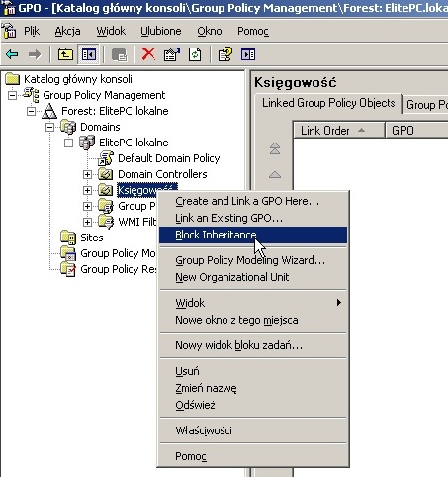Go back with the blue arrow
Image resolution: width=448 pixels, height=477 pixels.
click(x=12, y=54)
